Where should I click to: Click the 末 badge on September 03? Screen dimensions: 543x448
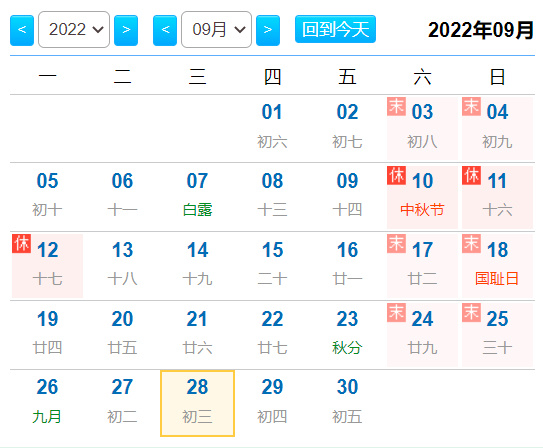(x=397, y=106)
